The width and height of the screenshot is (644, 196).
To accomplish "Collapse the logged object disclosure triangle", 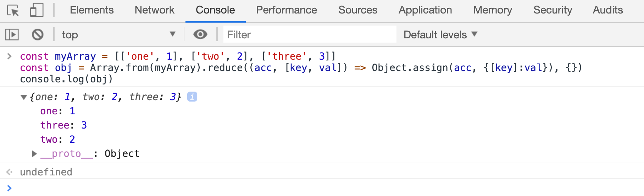I will (x=24, y=97).
